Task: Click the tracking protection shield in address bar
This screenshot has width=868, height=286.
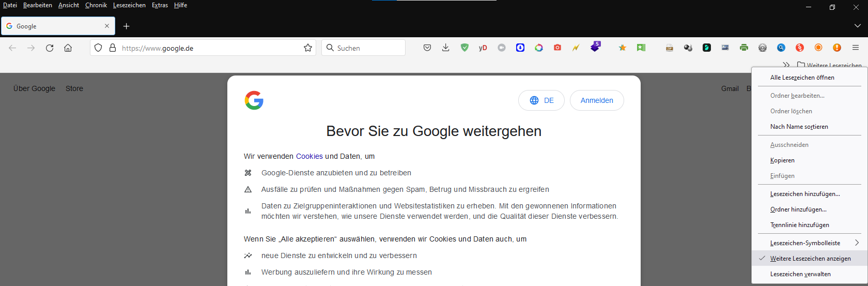Action: coord(98,48)
